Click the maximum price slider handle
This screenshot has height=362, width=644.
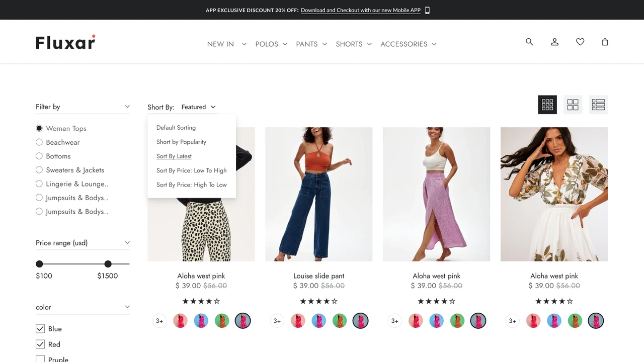[x=108, y=264]
